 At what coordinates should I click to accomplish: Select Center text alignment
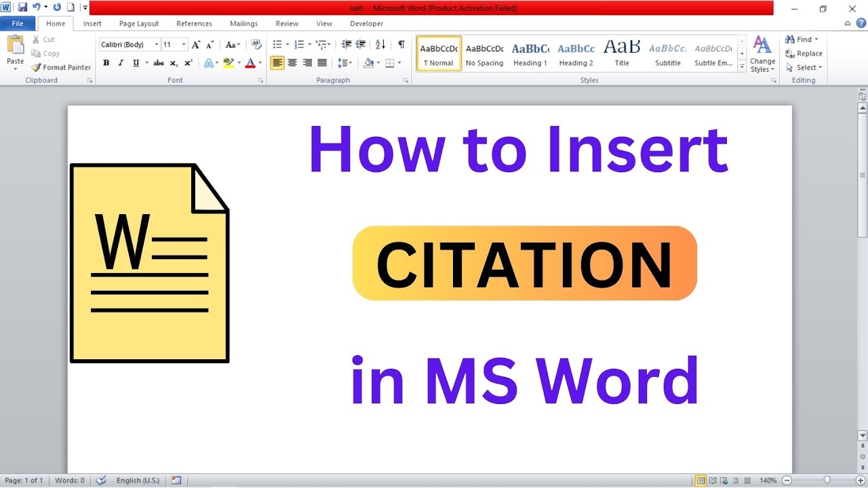pyautogui.click(x=292, y=63)
